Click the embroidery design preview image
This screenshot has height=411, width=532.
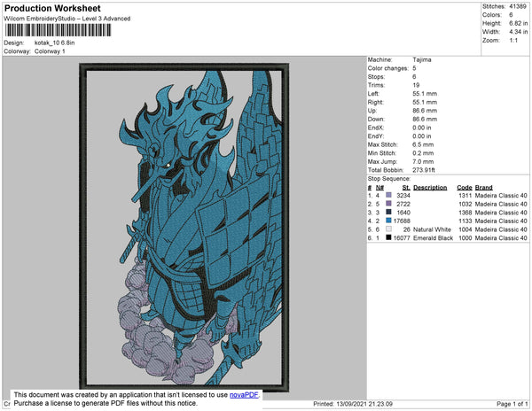pyautogui.click(x=184, y=227)
